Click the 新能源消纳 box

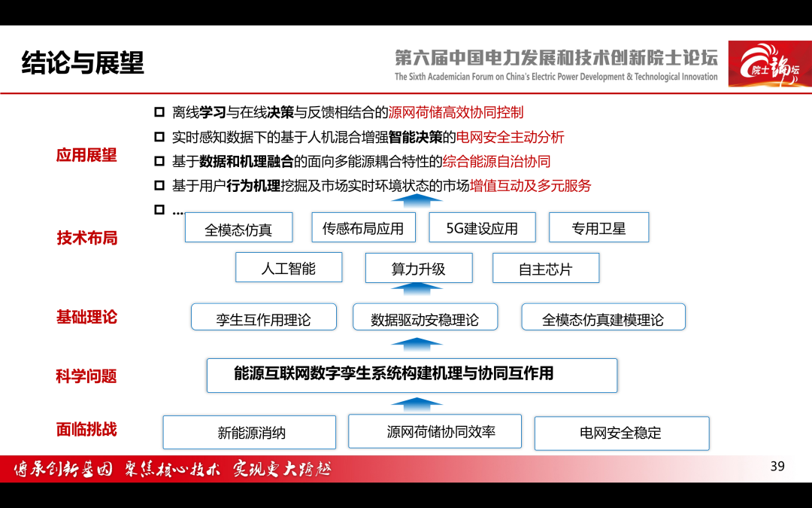click(x=250, y=432)
